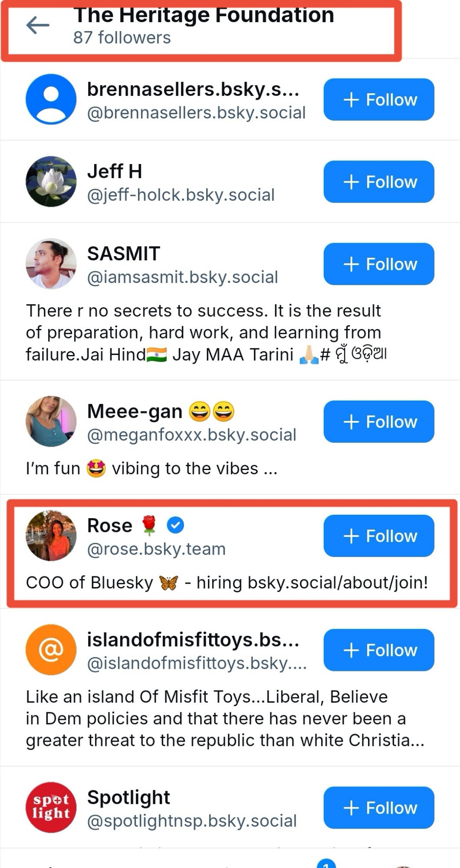Image resolution: width=460 pixels, height=868 pixels.
Task: Tap the back arrow icon
Action: 38,26
